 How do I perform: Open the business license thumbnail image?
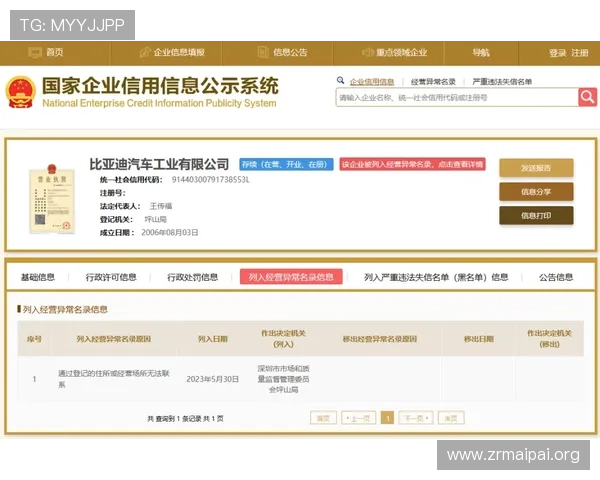click(x=52, y=198)
